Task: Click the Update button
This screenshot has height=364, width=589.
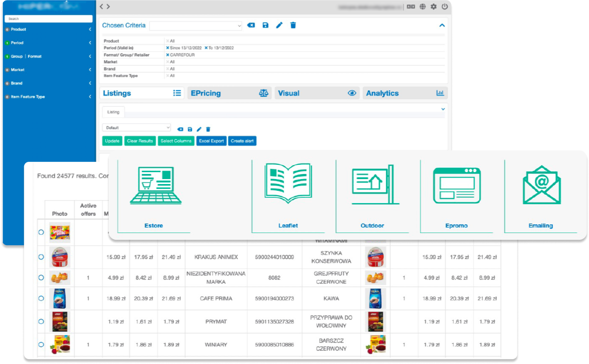Action: click(x=112, y=141)
